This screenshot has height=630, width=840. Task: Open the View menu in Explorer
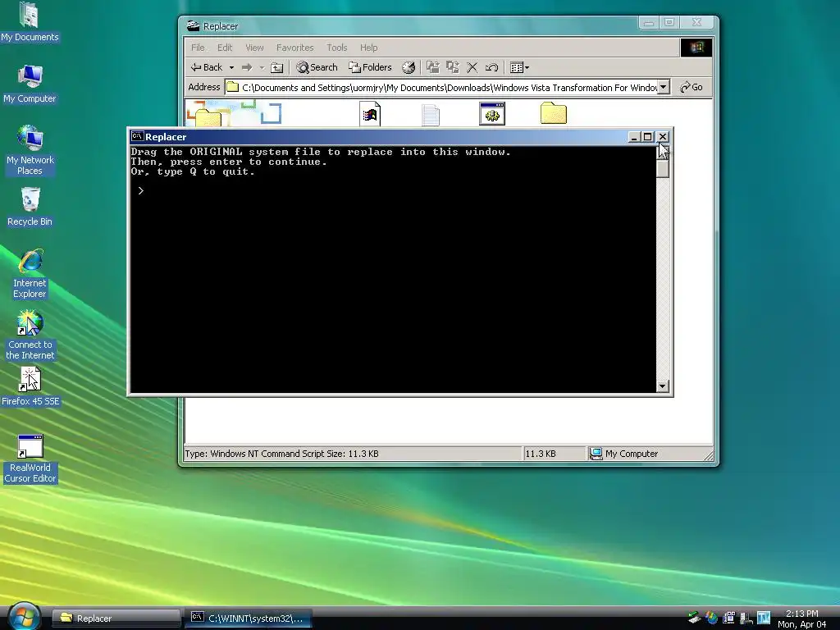(254, 48)
